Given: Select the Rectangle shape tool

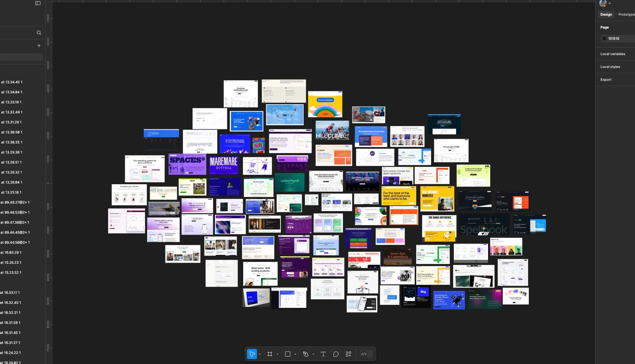Looking at the screenshot, I should [287, 354].
